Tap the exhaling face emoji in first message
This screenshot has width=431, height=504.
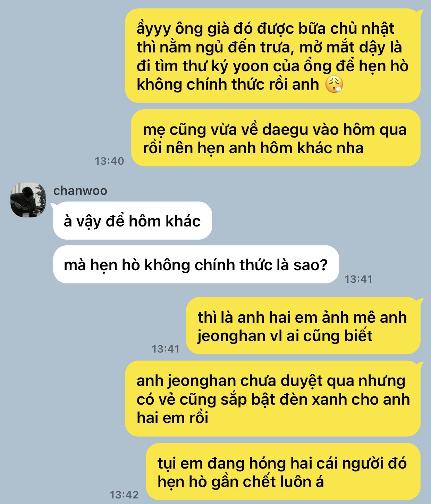[334, 85]
